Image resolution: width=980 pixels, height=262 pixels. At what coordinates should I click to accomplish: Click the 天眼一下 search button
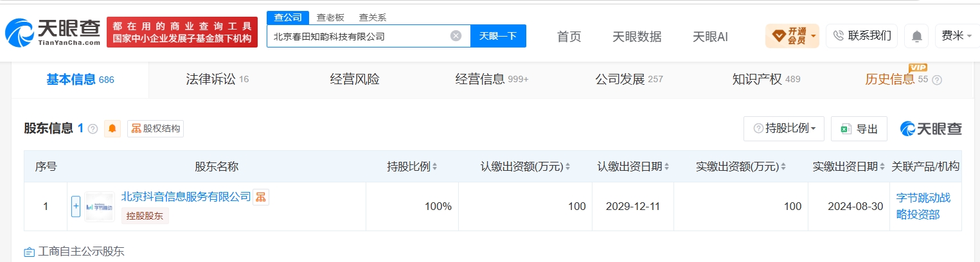pyautogui.click(x=498, y=36)
